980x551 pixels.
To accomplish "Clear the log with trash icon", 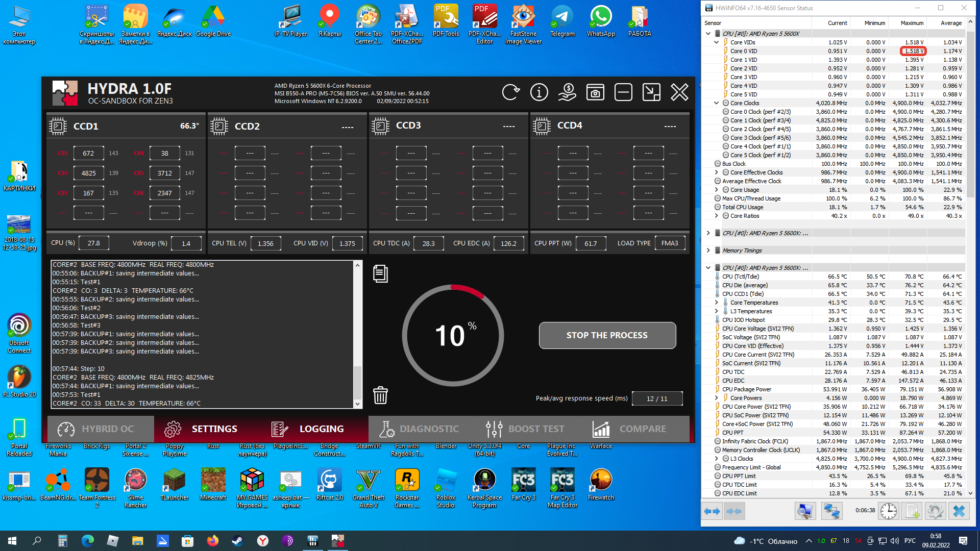I will point(380,395).
